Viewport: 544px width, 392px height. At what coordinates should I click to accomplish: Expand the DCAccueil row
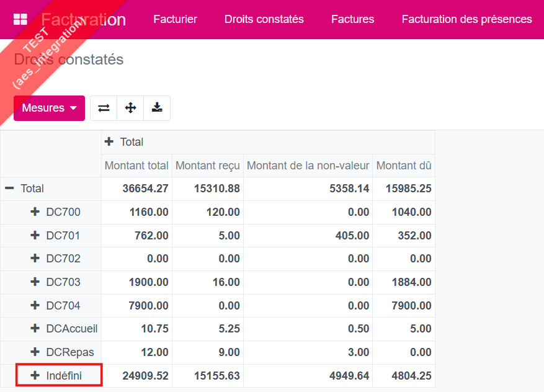(64, 329)
